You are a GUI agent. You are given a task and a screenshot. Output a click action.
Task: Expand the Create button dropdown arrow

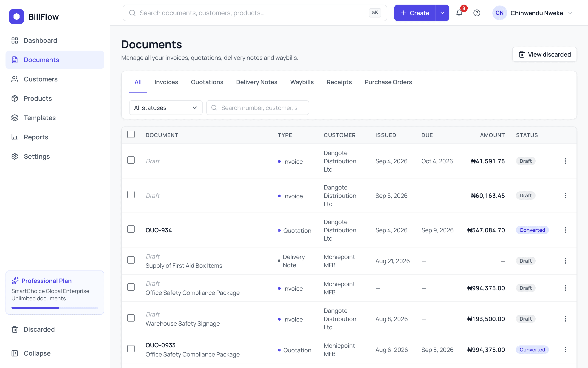442,13
